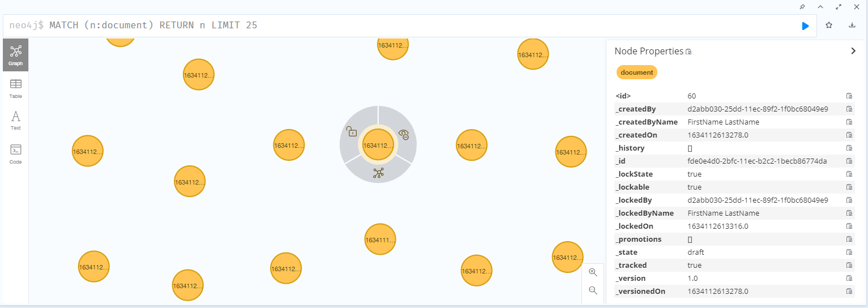Expand node relationships in the ring menu

(378, 173)
